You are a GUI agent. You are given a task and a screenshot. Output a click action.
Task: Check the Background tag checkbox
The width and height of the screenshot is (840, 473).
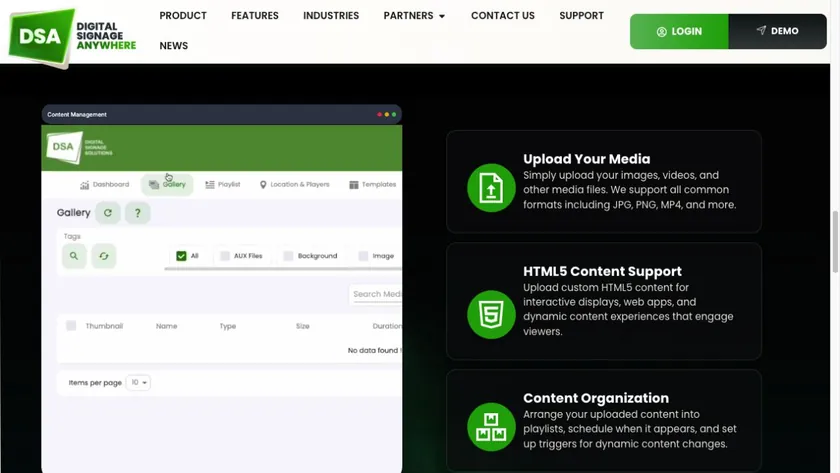(288, 256)
